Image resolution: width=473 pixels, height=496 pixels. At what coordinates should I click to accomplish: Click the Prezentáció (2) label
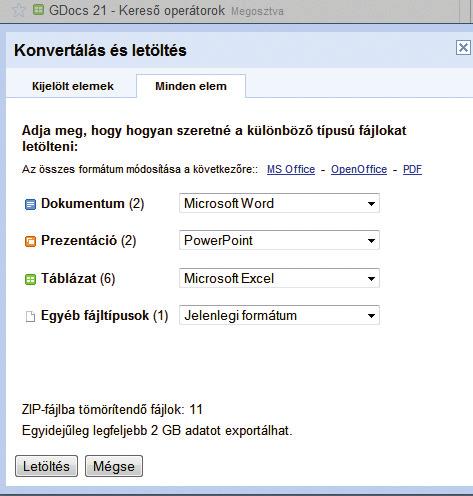[x=88, y=240]
